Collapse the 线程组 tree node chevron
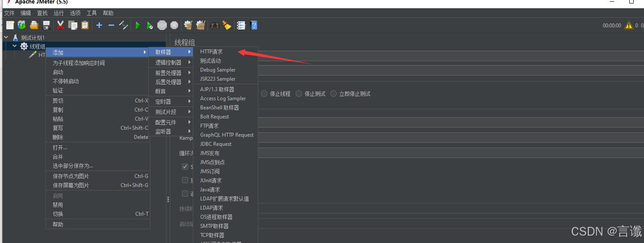The image size is (644, 243). pyautogui.click(x=15, y=46)
